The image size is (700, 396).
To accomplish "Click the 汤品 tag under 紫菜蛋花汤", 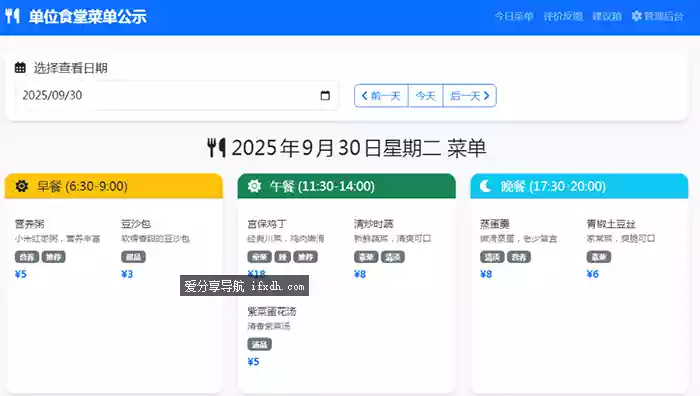I will point(259,344).
